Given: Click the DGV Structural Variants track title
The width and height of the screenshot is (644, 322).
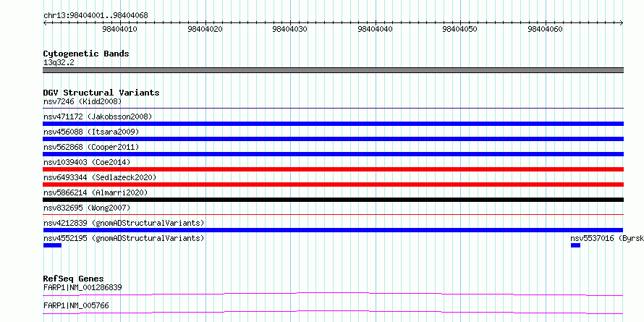Looking at the screenshot, I should click(101, 93).
